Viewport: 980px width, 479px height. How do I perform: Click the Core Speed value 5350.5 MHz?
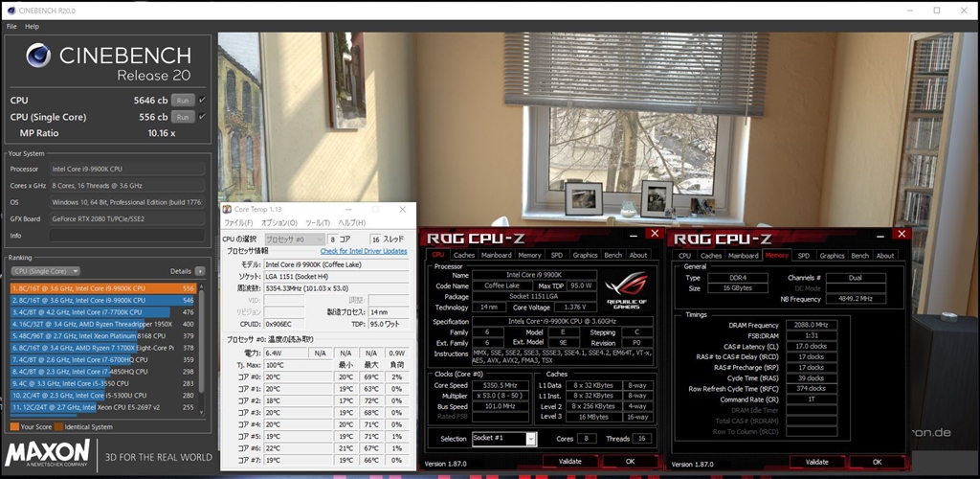500,385
